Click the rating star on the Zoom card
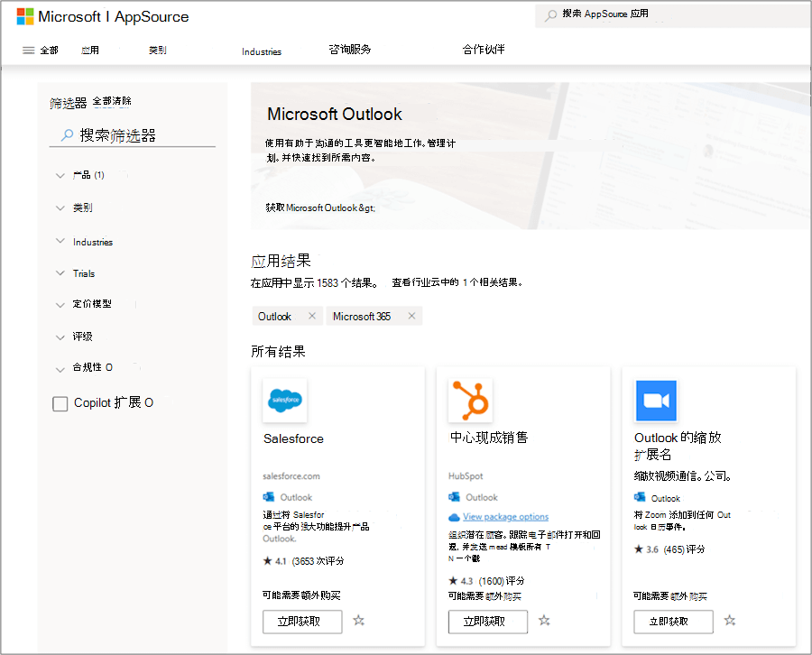The width and height of the screenshot is (812, 655). coord(639,549)
